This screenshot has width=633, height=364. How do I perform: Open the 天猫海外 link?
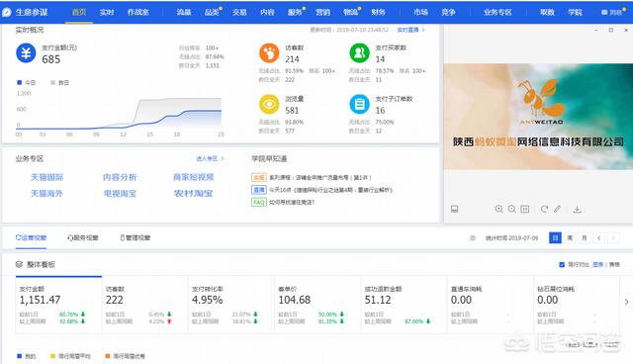[46, 194]
